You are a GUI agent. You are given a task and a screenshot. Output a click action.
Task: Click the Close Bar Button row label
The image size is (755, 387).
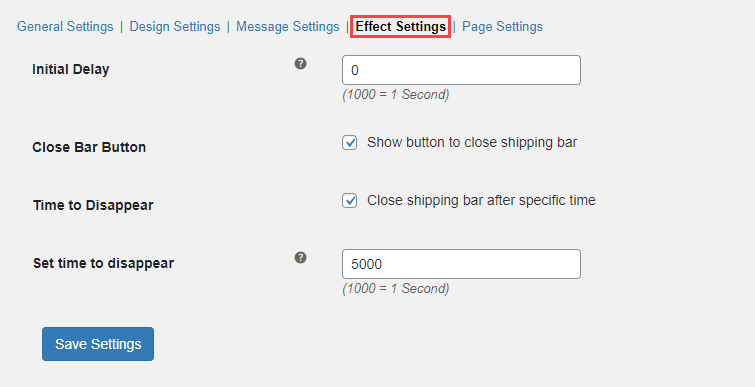89,147
